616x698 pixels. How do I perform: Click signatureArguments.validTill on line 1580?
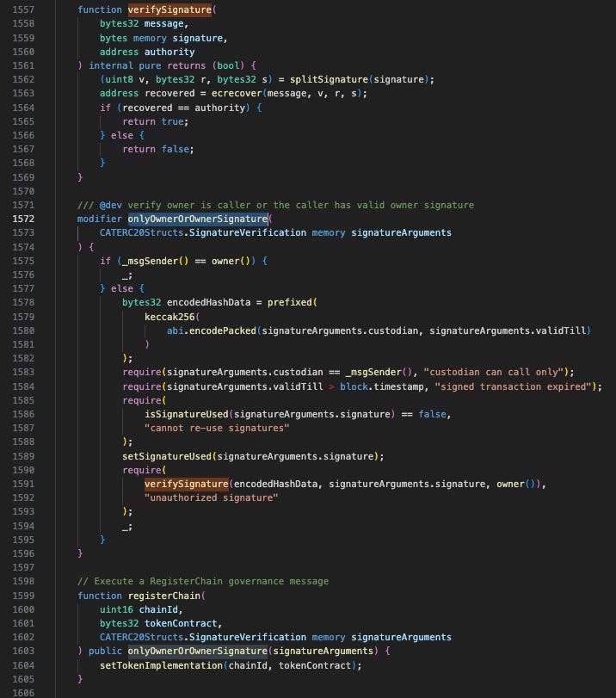click(508, 330)
